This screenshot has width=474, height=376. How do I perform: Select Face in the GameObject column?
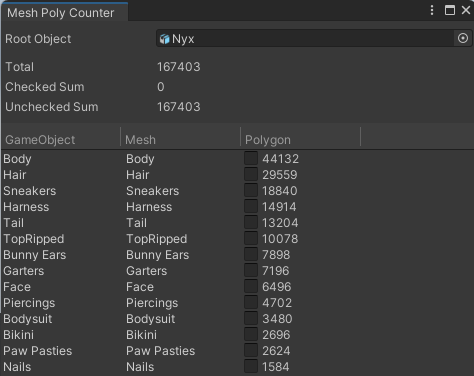coord(17,287)
